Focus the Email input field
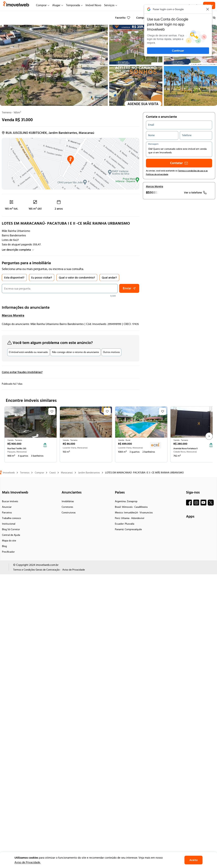217x868 pixels. pos(179,125)
